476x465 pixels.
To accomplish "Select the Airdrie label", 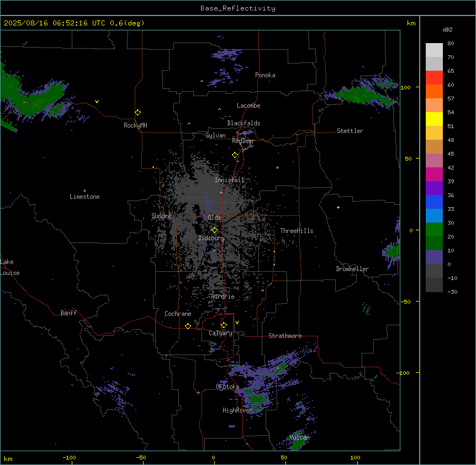I will (223, 297).
